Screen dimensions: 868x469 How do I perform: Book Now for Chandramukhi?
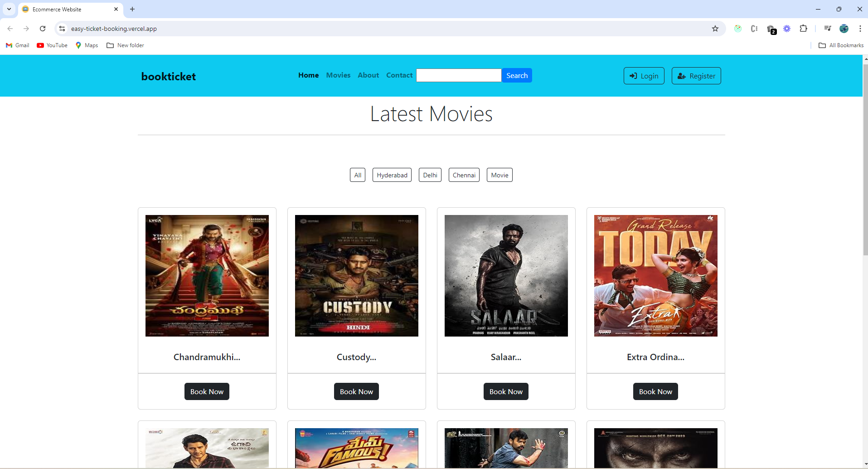pyautogui.click(x=207, y=391)
